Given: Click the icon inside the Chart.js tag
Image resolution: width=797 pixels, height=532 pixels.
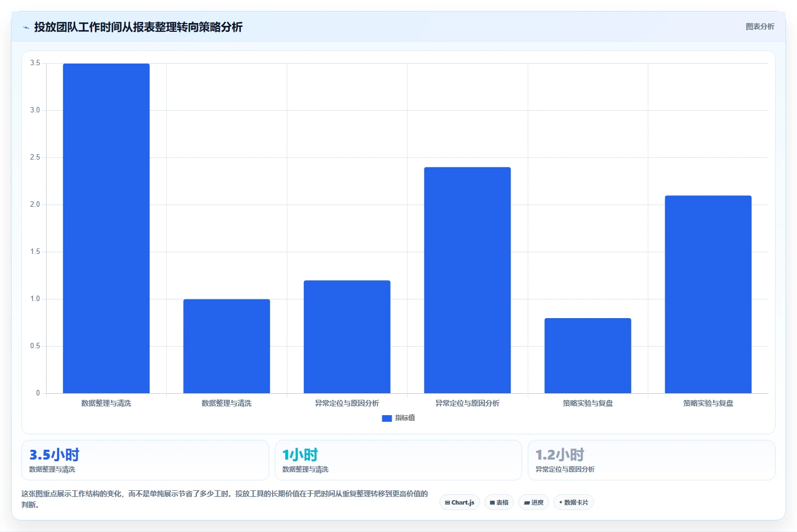Looking at the screenshot, I should coord(448,502).
